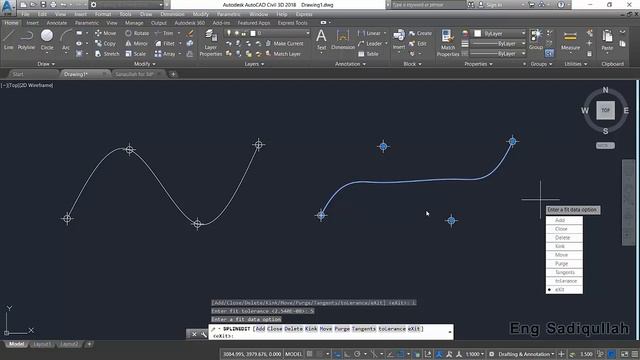Click the Trim tool
This screenshot has height=360, width=640.
click(x=164, y=33)
